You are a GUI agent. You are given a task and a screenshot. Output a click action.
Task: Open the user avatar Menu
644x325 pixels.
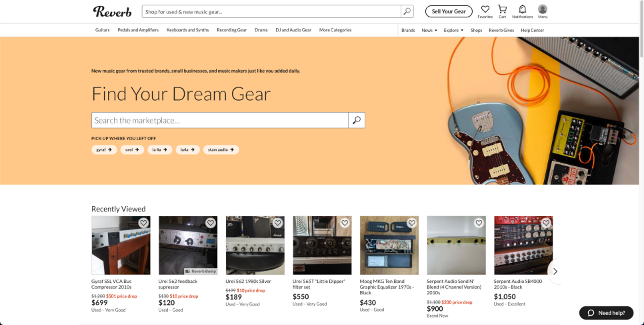tap(543, 11)
